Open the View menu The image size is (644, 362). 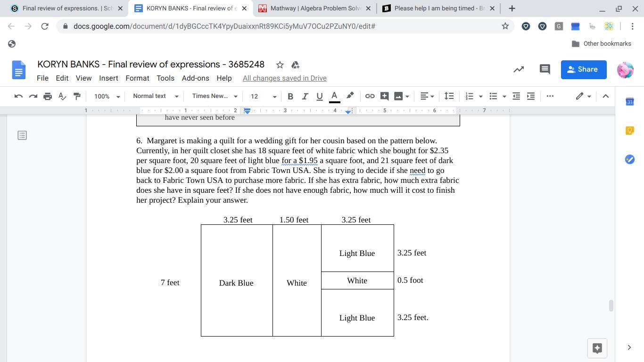83,78
